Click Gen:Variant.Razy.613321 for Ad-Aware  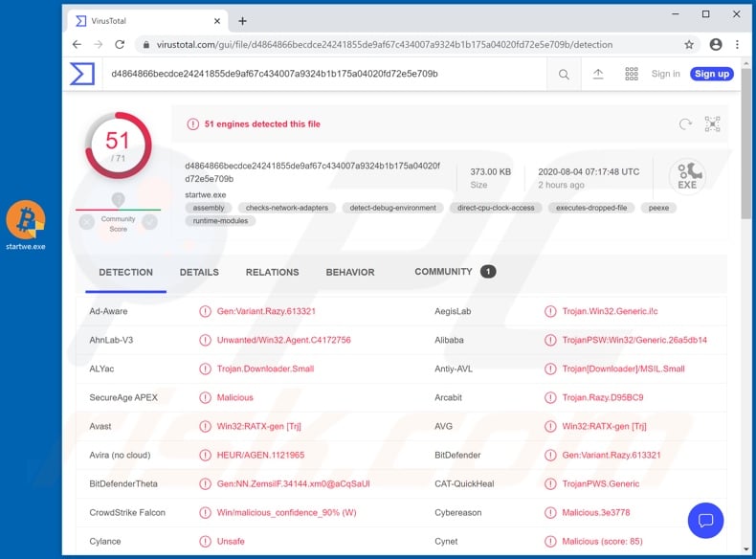coord(266,311)
